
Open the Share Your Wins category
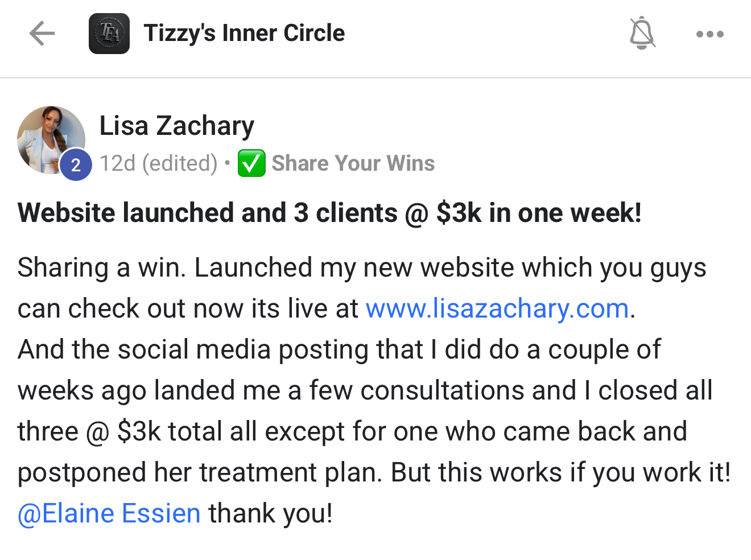353,163
